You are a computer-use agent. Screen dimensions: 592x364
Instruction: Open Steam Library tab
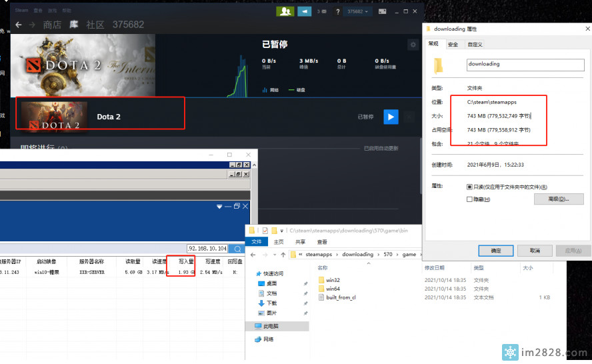pyautogui.click(x=73, y=25)
